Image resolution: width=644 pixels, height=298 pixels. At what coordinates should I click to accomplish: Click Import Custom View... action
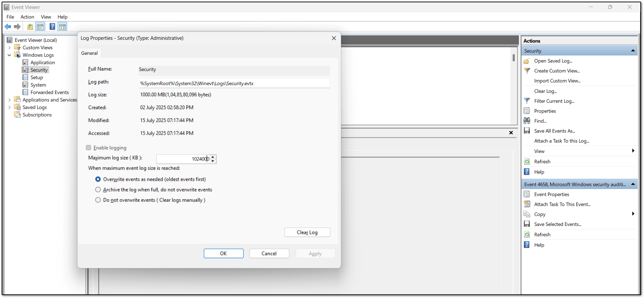click(x=557, y=81)
